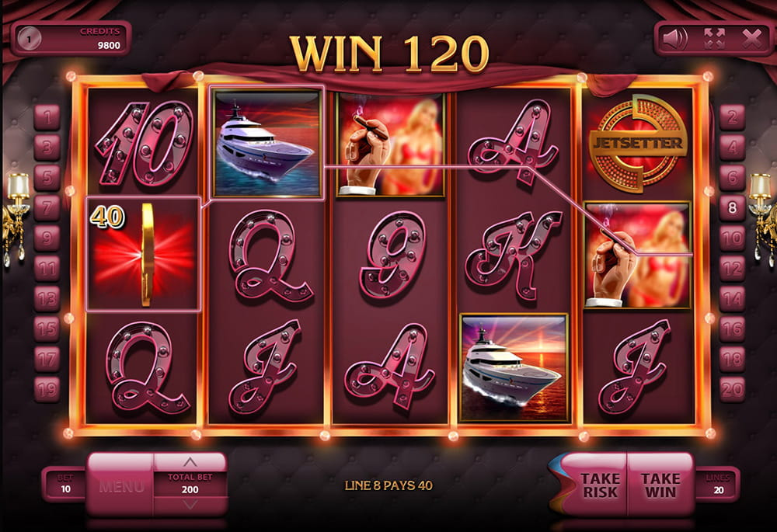777x532 pixels.
Task: Click the spinning gold coin symbol
Action: 144,254
